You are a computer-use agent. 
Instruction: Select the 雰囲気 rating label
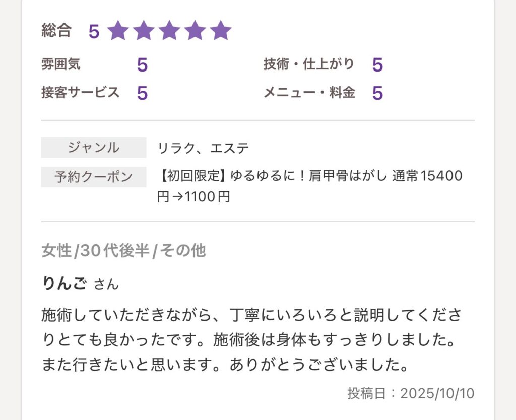pos(61,64)
